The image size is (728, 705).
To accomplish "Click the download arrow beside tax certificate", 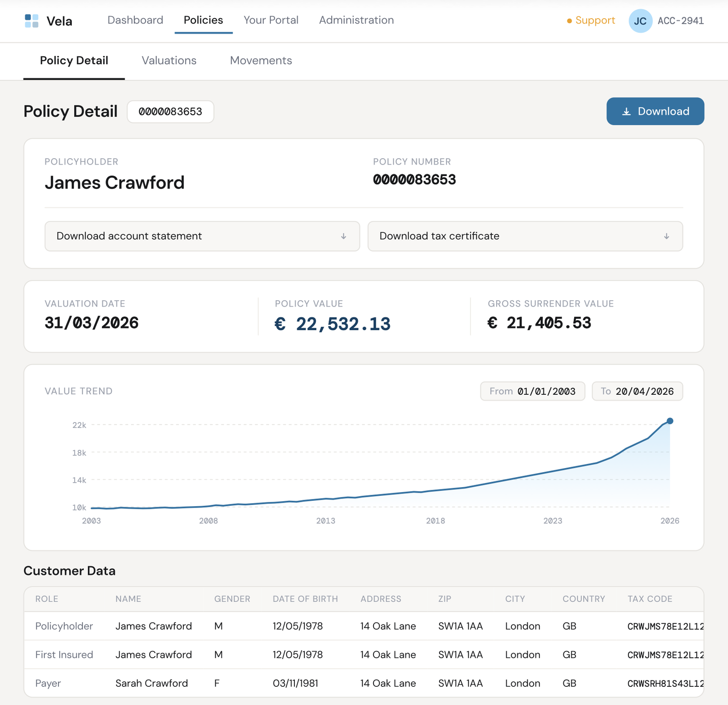I will coord(667,236).
